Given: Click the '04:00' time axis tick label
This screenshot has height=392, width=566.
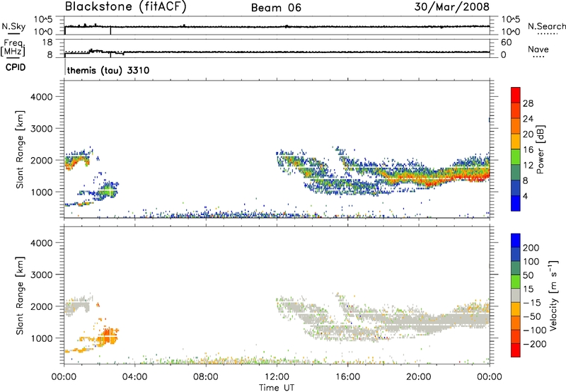Looking at the screenshot, I should point(134,377).
